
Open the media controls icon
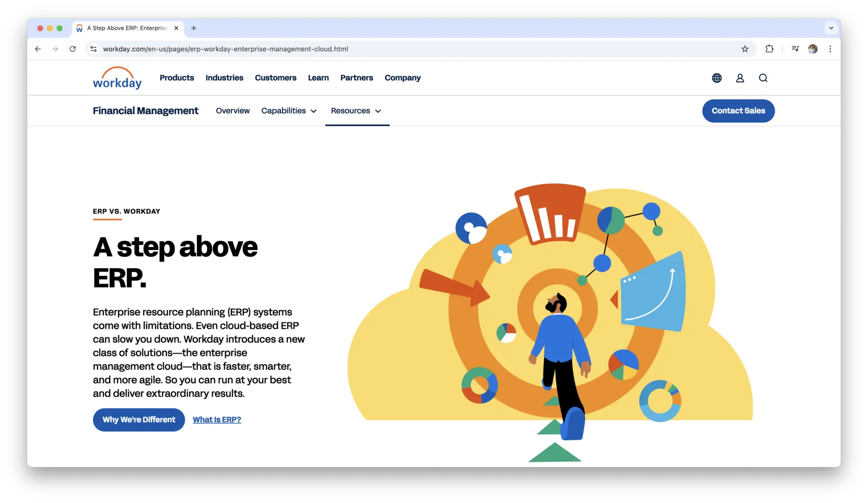pyautogui.click(x=795, y=49)
